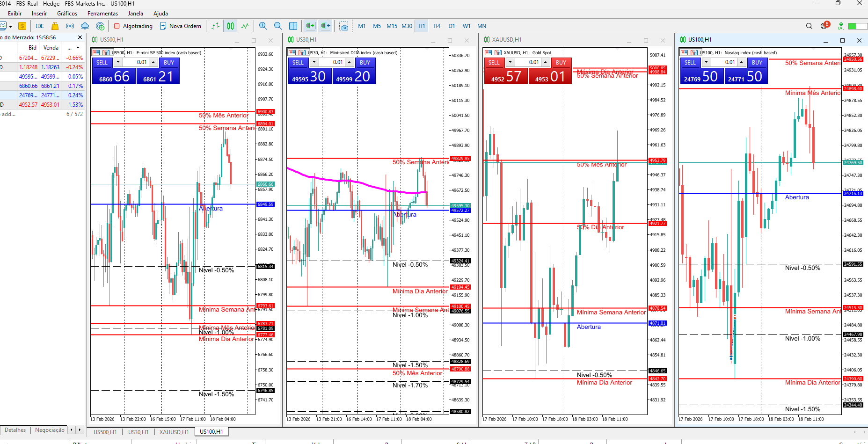This screenshot has height=444, width=868.
Task: Increase US100 lot volume with up arrow
Action: (741, 62)
